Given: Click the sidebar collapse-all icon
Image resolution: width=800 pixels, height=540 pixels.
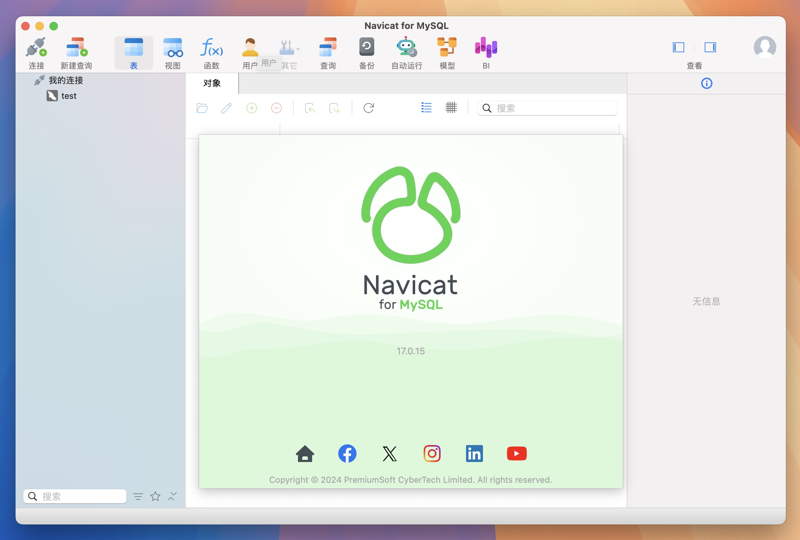Looking at the screenshot, I should tap(172, 496).
